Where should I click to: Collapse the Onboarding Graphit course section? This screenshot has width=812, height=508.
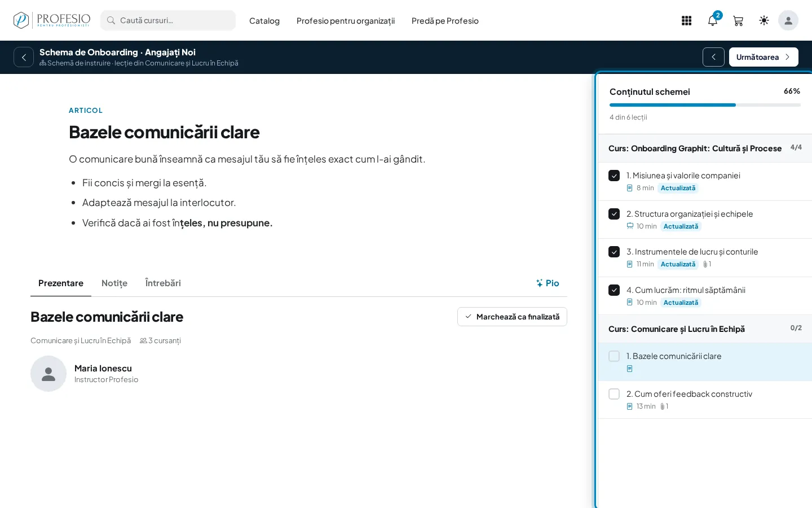click(x=705, y=148)
